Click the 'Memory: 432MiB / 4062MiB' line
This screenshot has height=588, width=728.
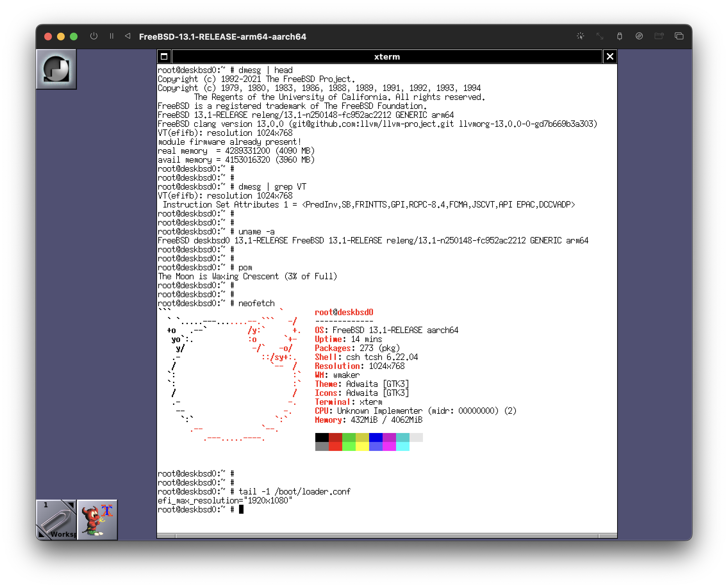pyautogui.click(x=369, y=420)
